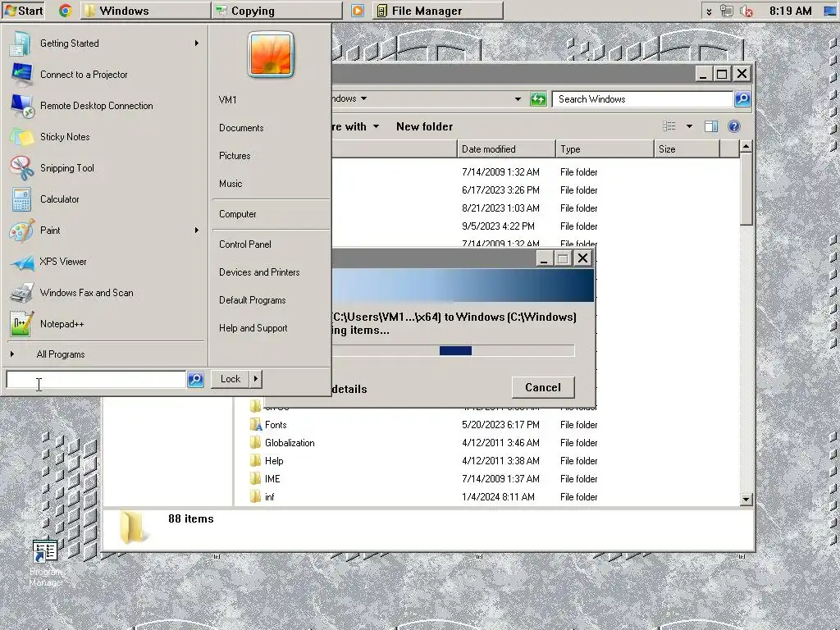The image size is (840, 630).
Task: Open the view options dropdown arrow
Action: coord(689,126)
